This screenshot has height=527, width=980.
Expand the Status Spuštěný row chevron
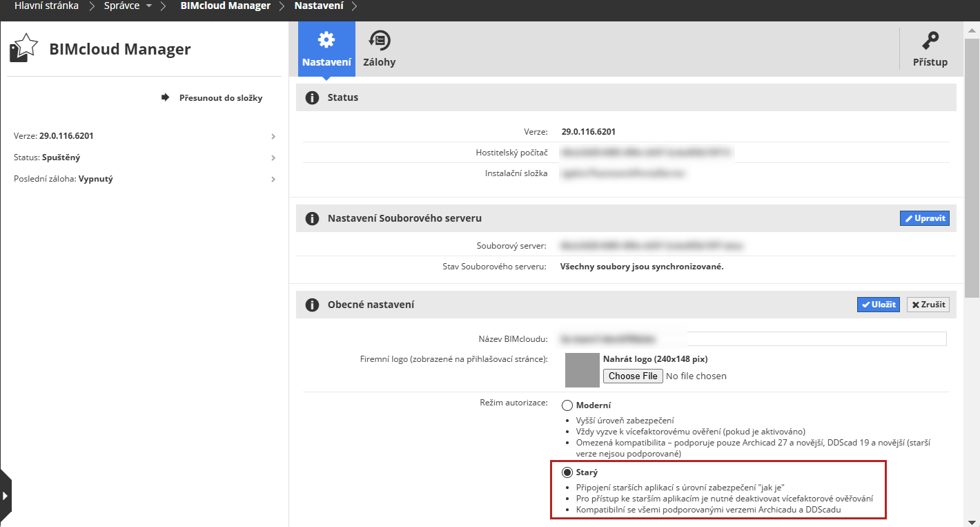pyautogui.click(x=273, y=158)
